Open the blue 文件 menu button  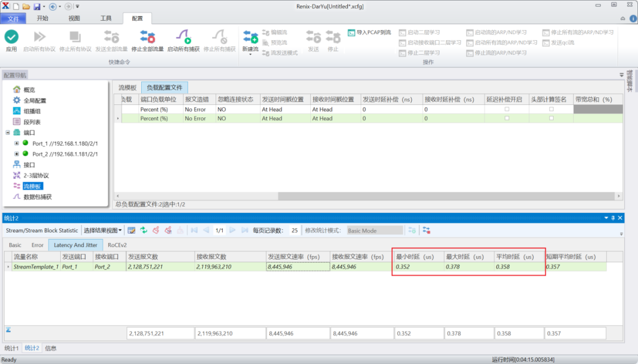click(x=14, y=18)
